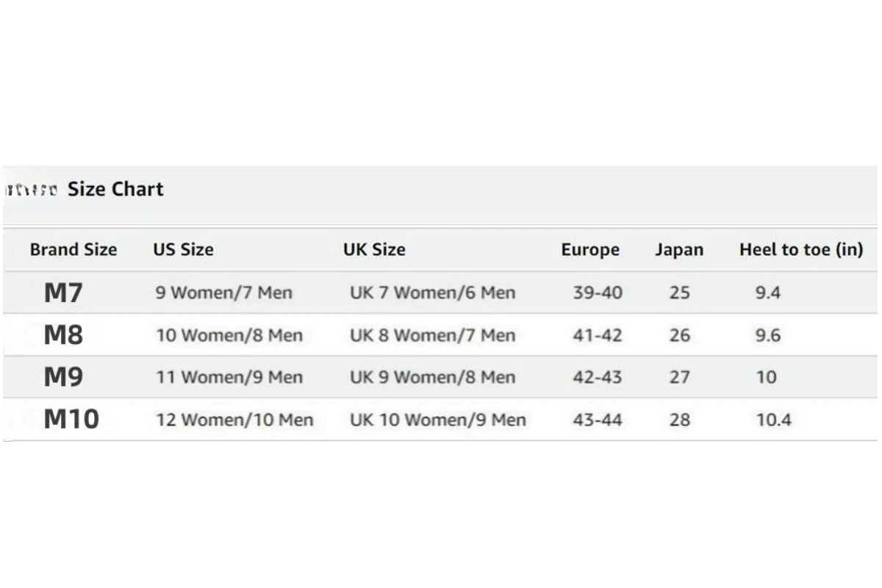Click the UK Size column header

[374, 250]
